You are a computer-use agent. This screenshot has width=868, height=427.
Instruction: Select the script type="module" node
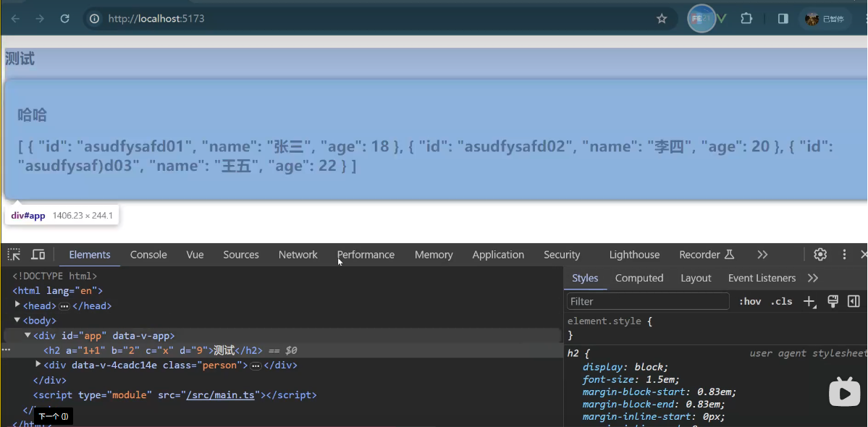[x=175, y=395]
